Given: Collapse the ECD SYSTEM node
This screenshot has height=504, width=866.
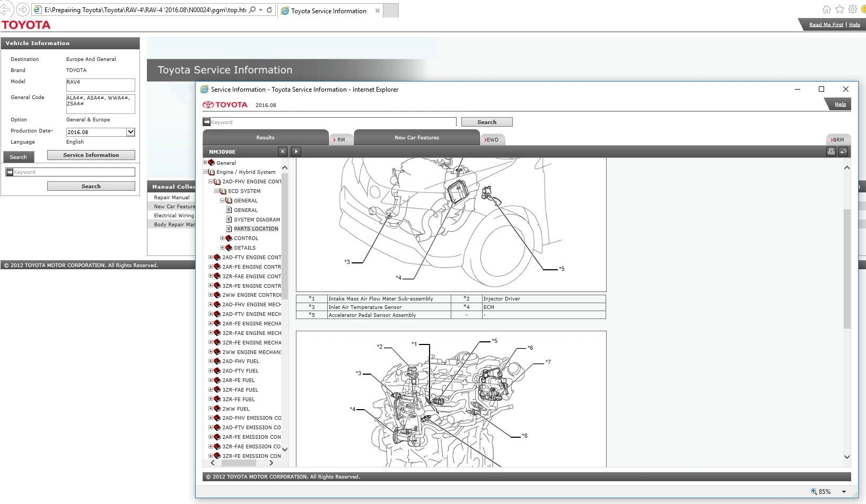Looking at the screenshot, I should click(x=216, y=191).
